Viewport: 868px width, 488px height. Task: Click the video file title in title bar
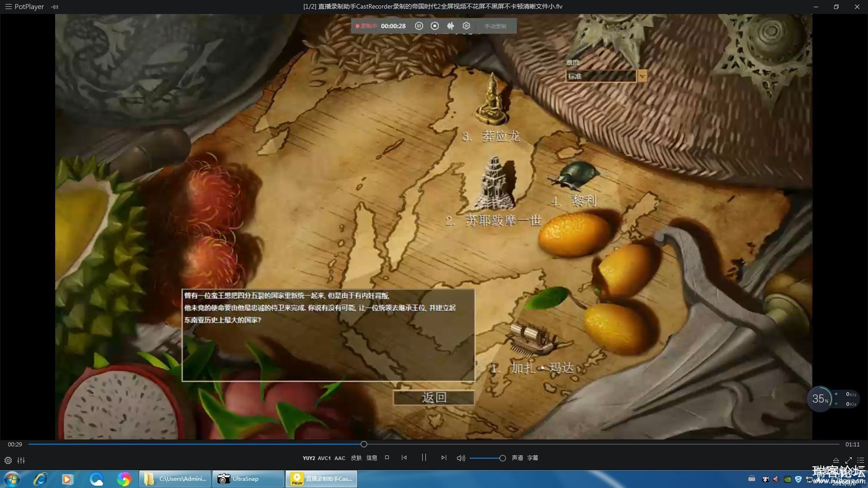point(433,7)
